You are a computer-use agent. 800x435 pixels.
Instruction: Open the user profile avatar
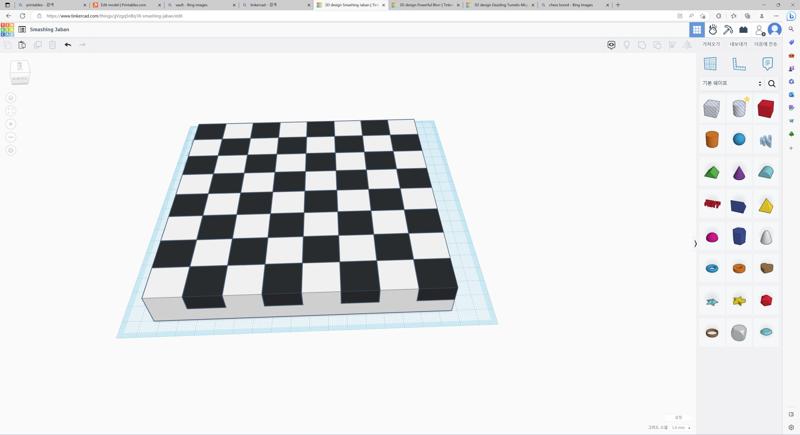(774, 30)
